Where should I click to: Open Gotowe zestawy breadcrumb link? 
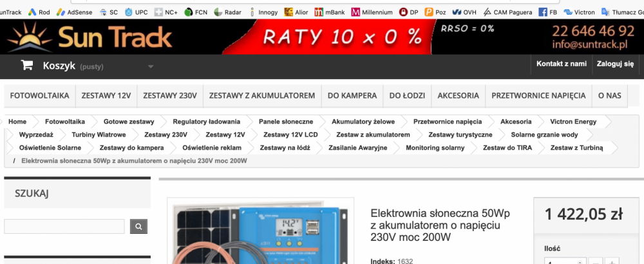pyautogui.click(x=129, y=122)
